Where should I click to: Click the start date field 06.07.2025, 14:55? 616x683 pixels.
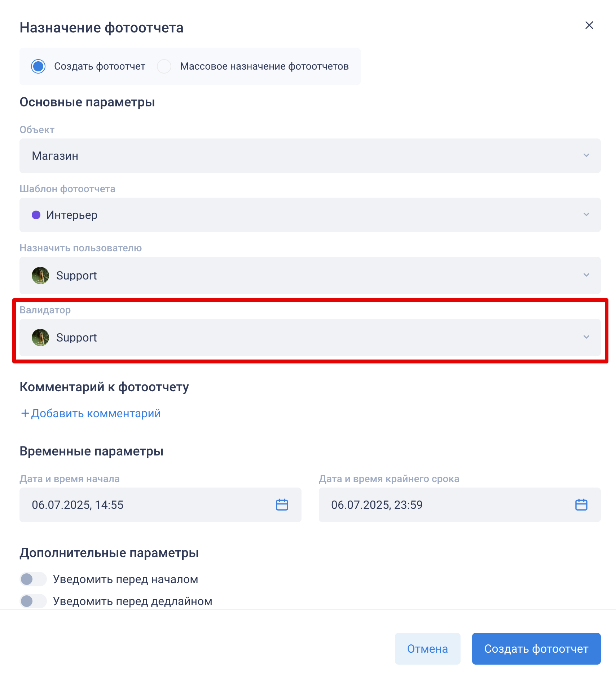160,505
